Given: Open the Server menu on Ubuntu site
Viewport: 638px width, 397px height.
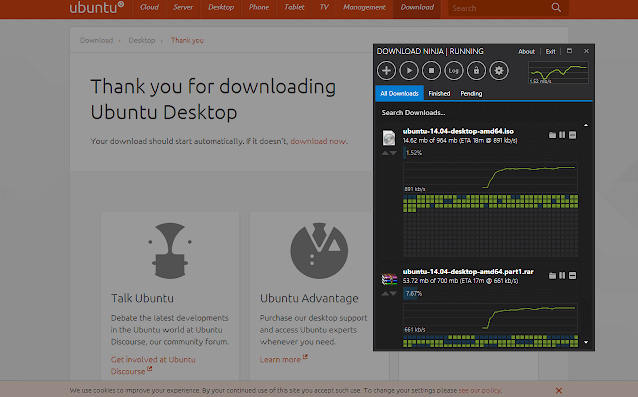Looking at the screenshot, I should [183, 7].
